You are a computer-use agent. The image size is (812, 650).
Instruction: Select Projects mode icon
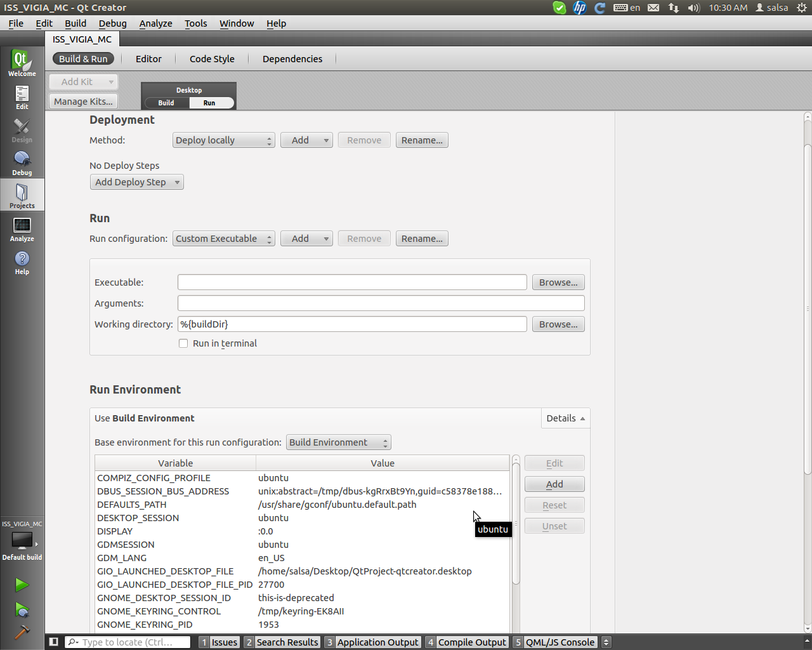(x=22, y=196)
